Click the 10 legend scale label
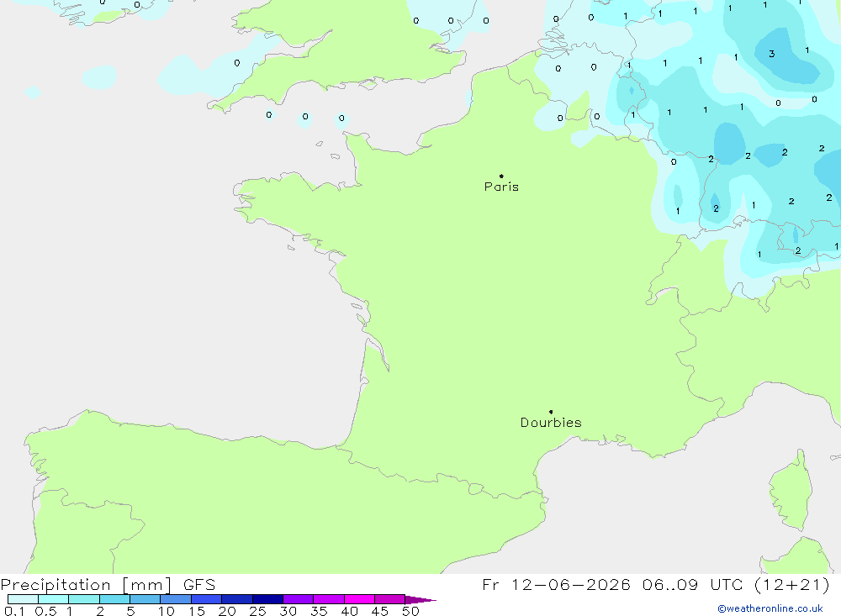Viewport: 841px width, 616px height. [x=167, y=611]
